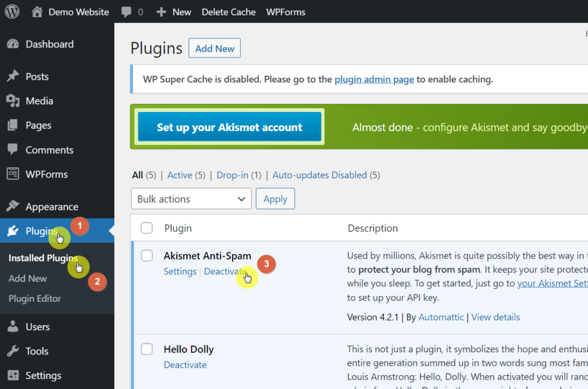Screen dimensions: 588x389
Task: Open the Pages menu item
Action: pos(38,125)
